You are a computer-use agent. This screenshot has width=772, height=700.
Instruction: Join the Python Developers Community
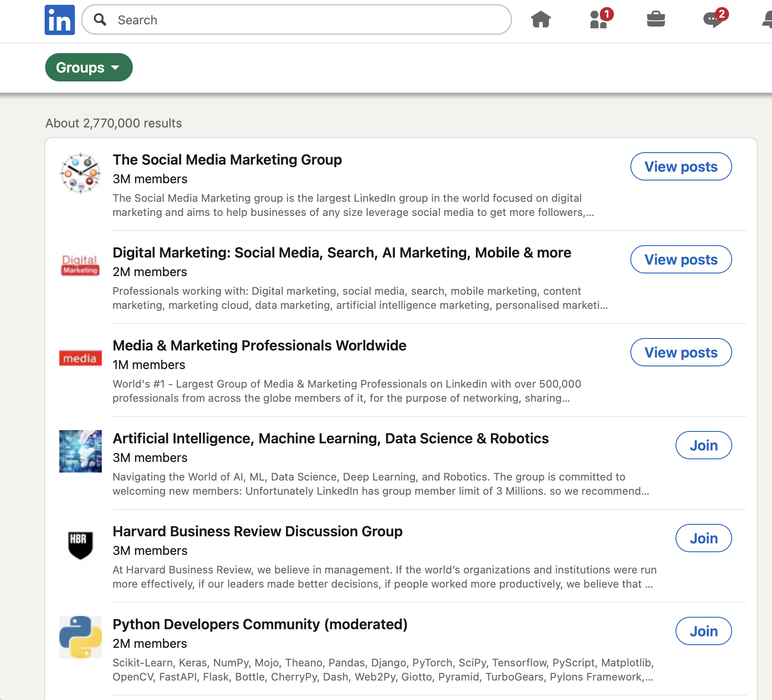(x=703, y=631)
